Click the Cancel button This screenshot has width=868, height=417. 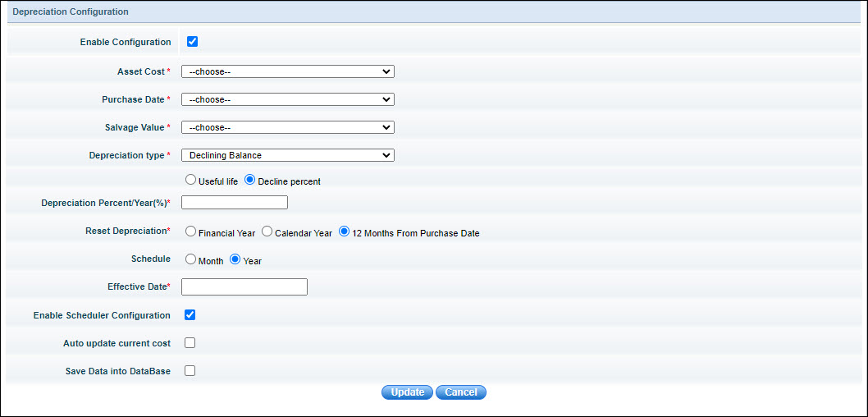[x=461, y=392]
